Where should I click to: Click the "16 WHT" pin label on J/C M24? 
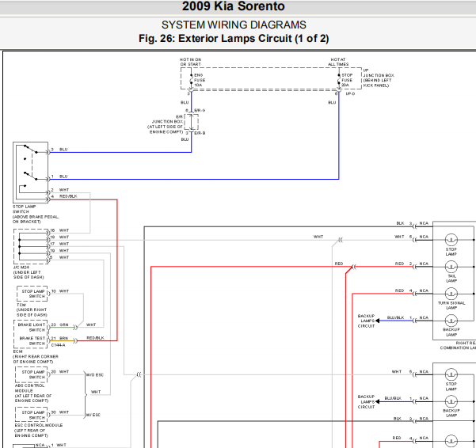click(59, 230)
